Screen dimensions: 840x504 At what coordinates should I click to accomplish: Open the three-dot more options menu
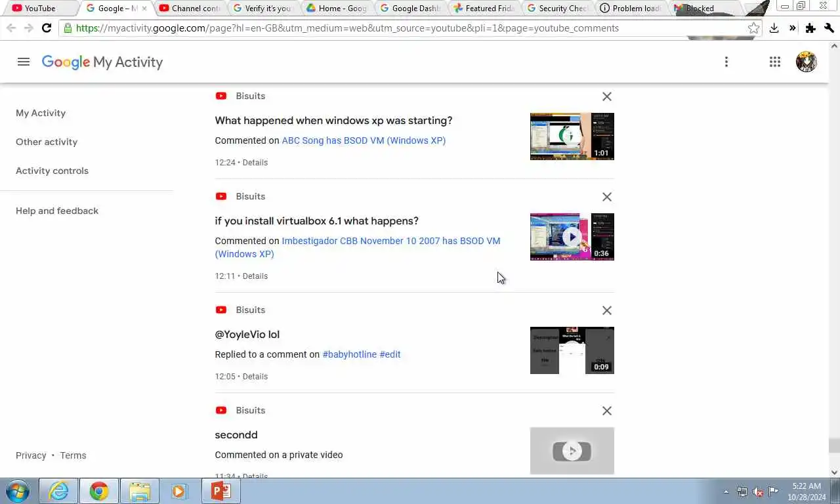[726, 62]
